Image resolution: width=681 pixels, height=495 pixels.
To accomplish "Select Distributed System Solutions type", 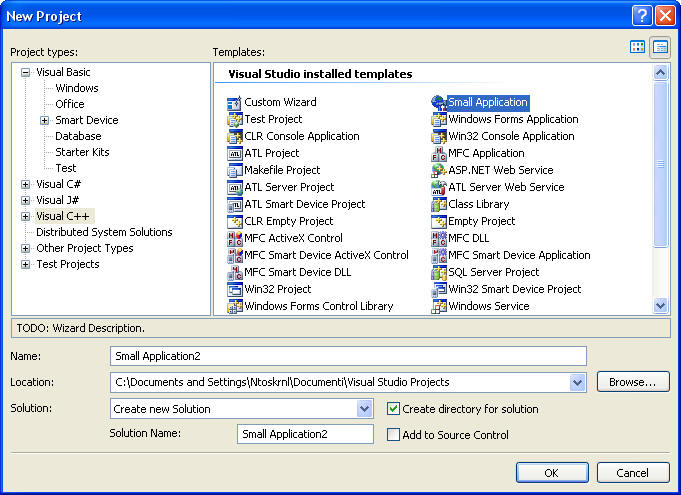I will pos(104,232).
